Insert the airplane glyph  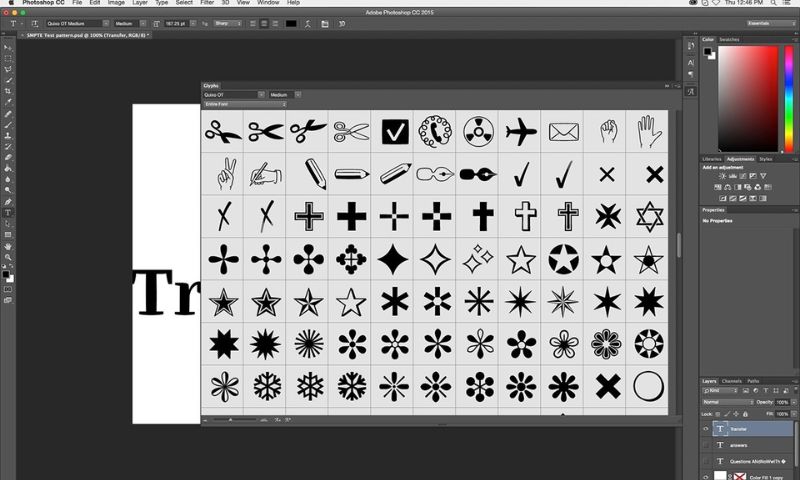click(x=521, y=131)
